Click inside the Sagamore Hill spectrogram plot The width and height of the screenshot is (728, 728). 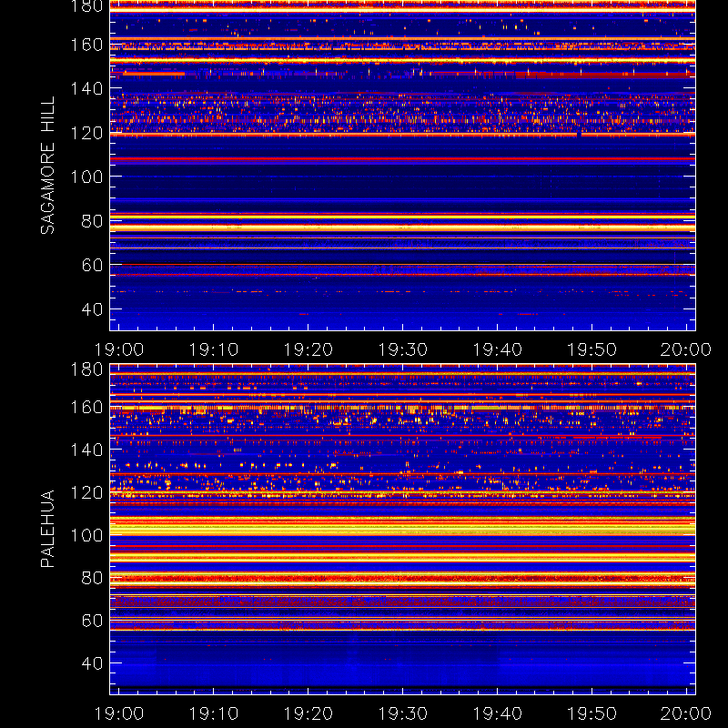[402, 166]
